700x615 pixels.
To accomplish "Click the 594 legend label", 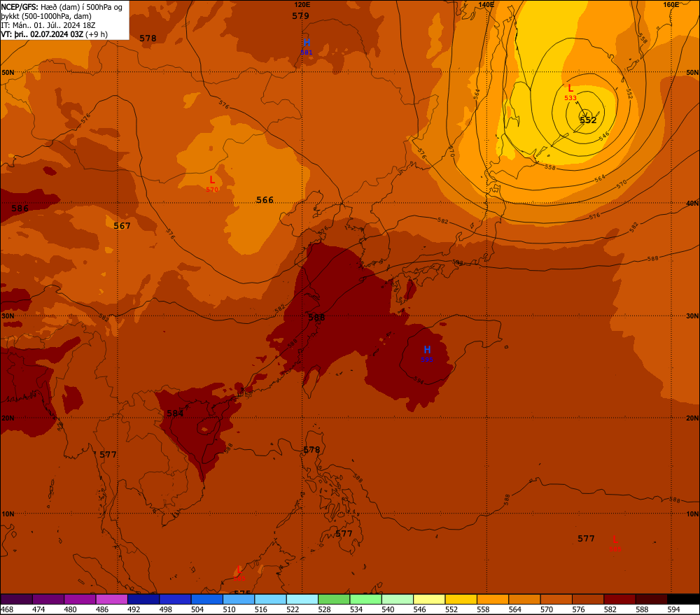I will 673,609.
